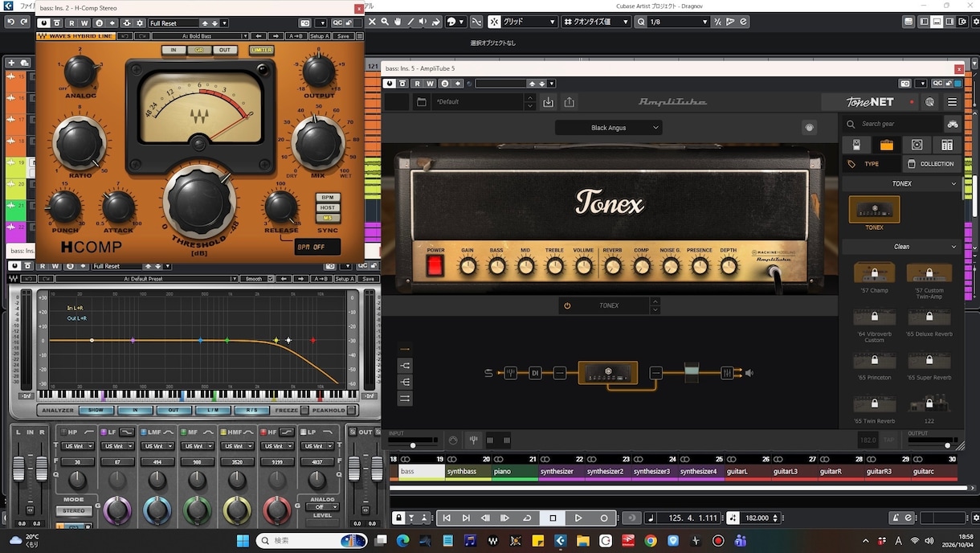Click the H-Comp Save button
Screen dimensions: 980x553
coord(344,36)
